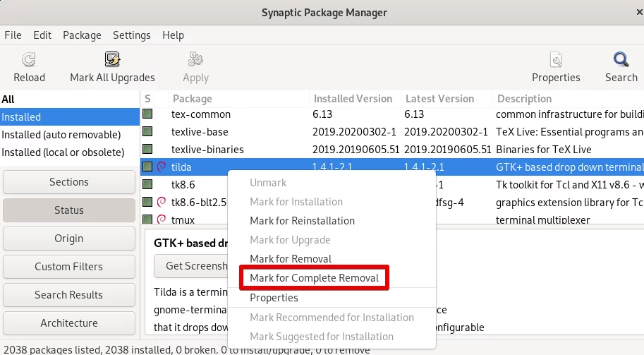The height and width of the screenshot is (355, 644).
Task: Click the Origin filter button
Action: [x=69, y=239]
